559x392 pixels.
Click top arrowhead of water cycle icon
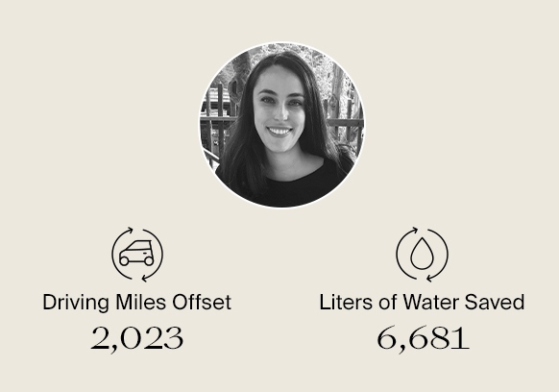[415, 231]
